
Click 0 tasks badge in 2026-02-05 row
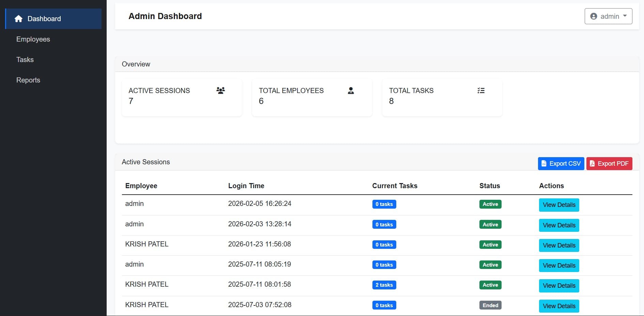click(x=384, y=204)
